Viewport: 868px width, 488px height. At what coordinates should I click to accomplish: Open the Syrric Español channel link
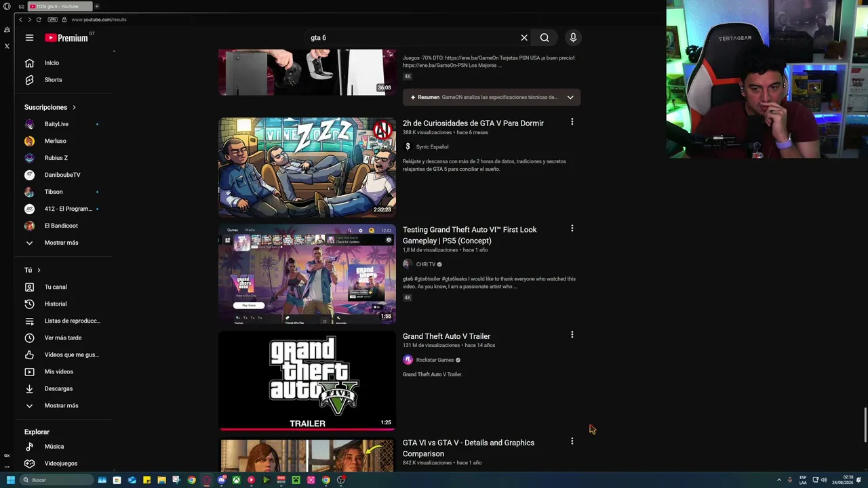pos(432,147)
